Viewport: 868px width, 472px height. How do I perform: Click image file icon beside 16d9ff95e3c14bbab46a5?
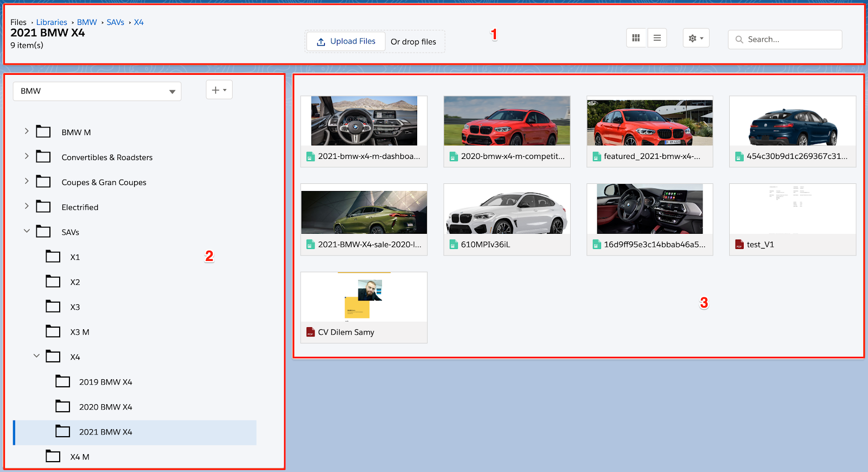[x=597, y=245]
